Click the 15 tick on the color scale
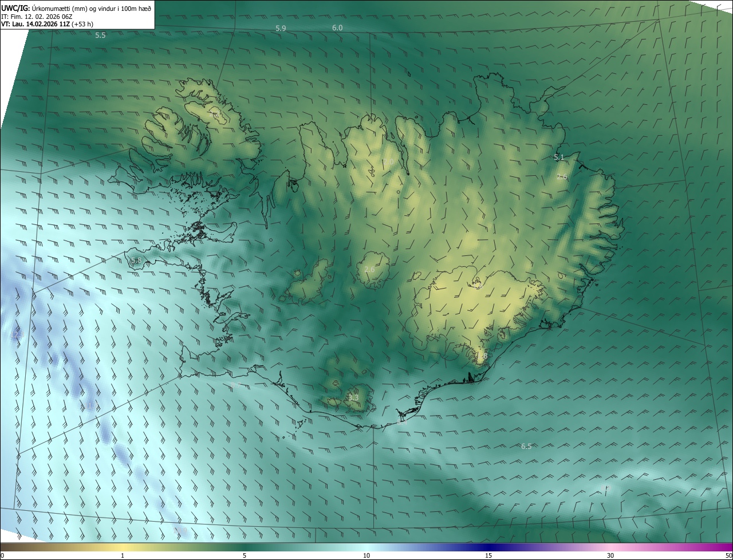Image resolution: width=733 pixels, height=560 pixels. (x=488, y=555)
